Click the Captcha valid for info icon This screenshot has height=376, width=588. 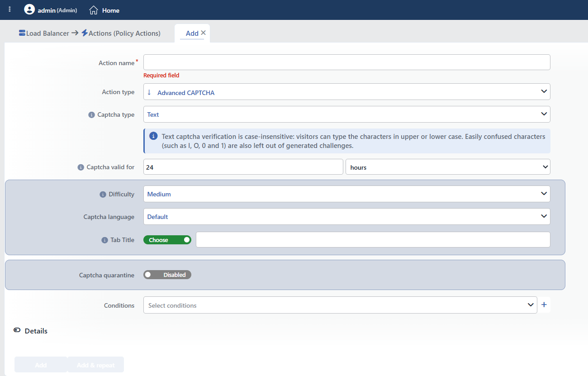pyautogui.click(x=81, y=167)
